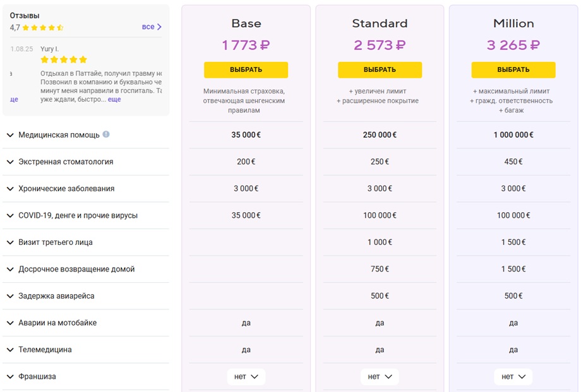Expand the Экстренная стоматология row

point(86,162)
